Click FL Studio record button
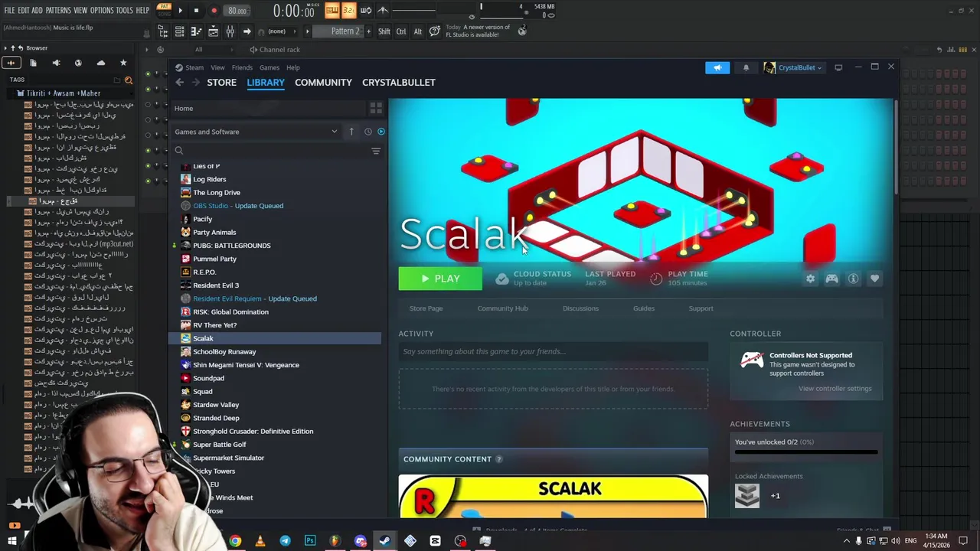The width and height of the screenshot is (980, 551). pos(214,11)
